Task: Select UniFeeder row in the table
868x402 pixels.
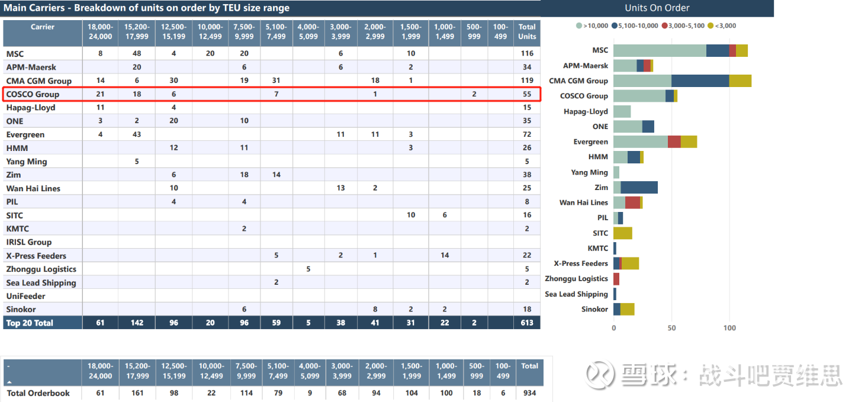Action: (272, 296)
